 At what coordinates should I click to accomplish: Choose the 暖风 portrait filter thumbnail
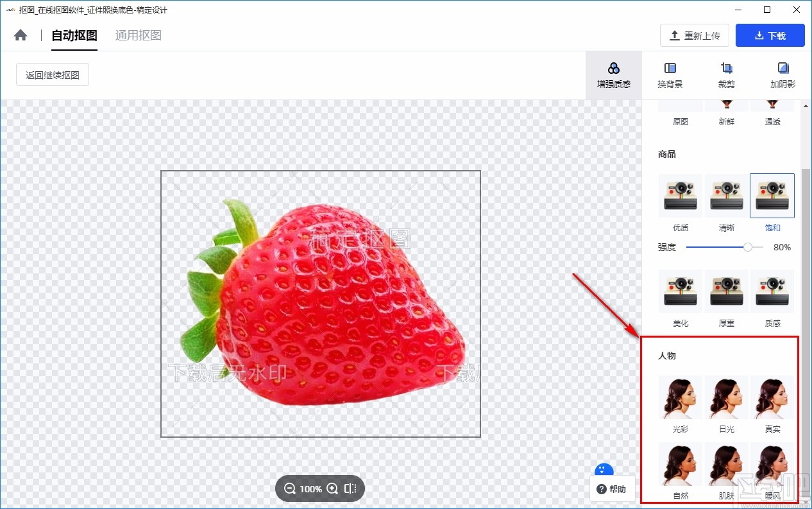[772, 464]
